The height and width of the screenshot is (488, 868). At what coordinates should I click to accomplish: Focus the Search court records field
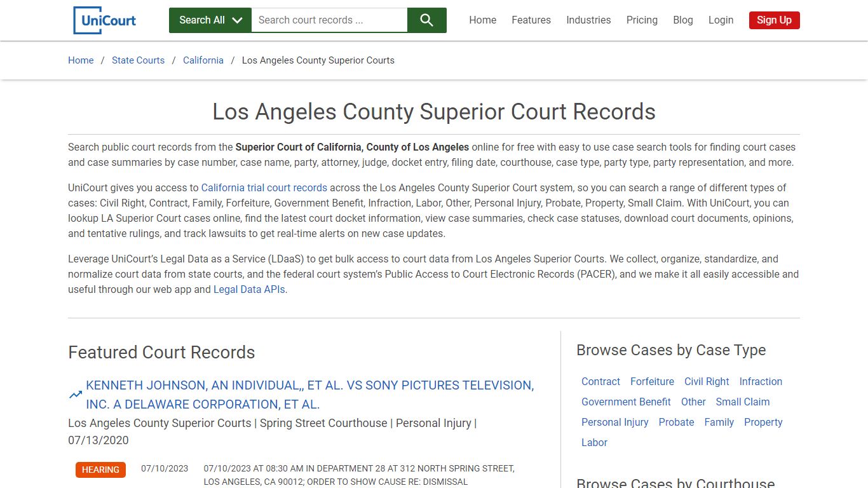329,20
